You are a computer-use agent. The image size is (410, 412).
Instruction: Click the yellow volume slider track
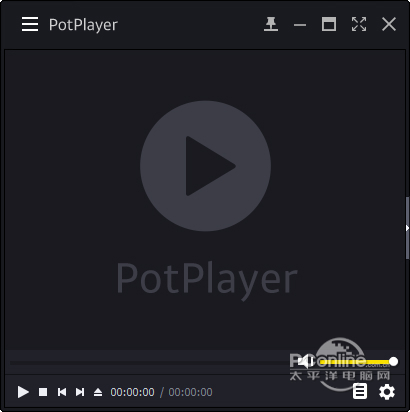[356, 362]
